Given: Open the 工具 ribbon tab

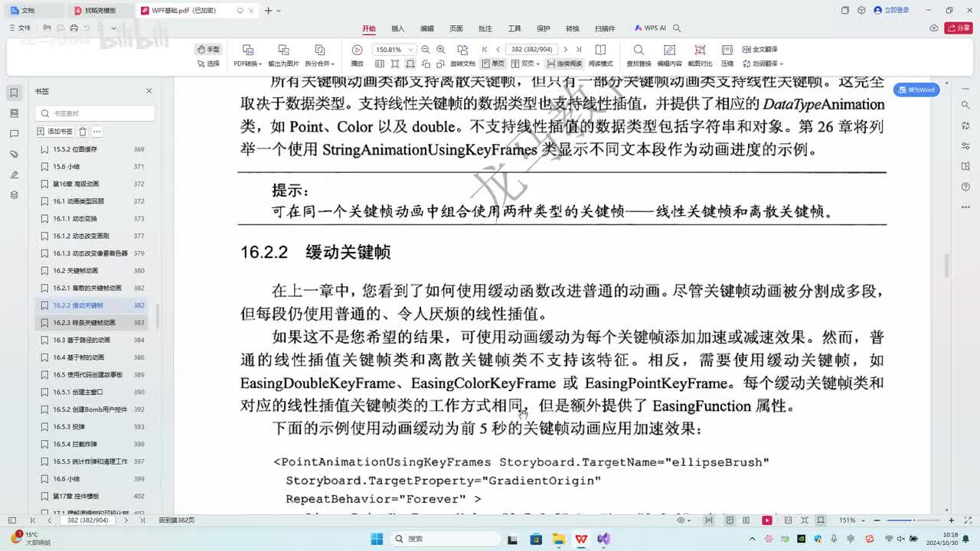Looking at the screenshot, I should (514, 28).
